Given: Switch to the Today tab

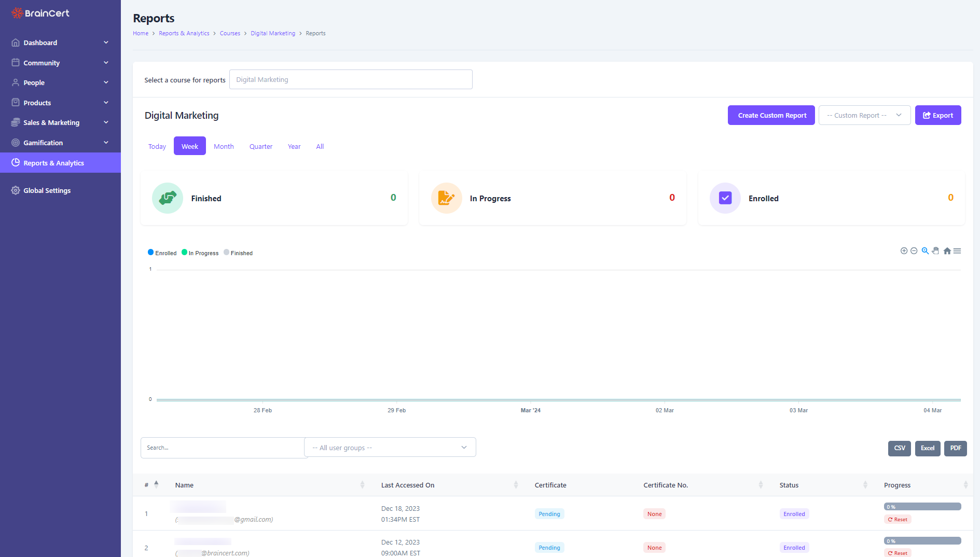Looking at the screenshot, I should 157,146.
